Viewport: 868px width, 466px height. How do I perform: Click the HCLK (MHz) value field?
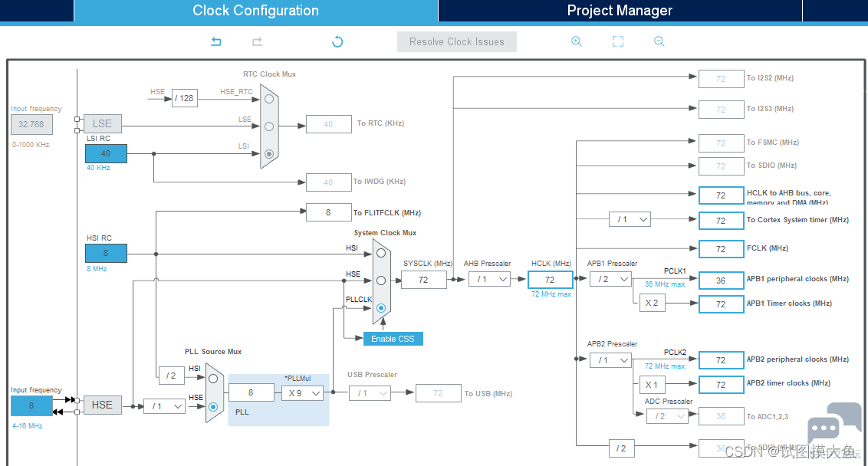pos(551,280)
